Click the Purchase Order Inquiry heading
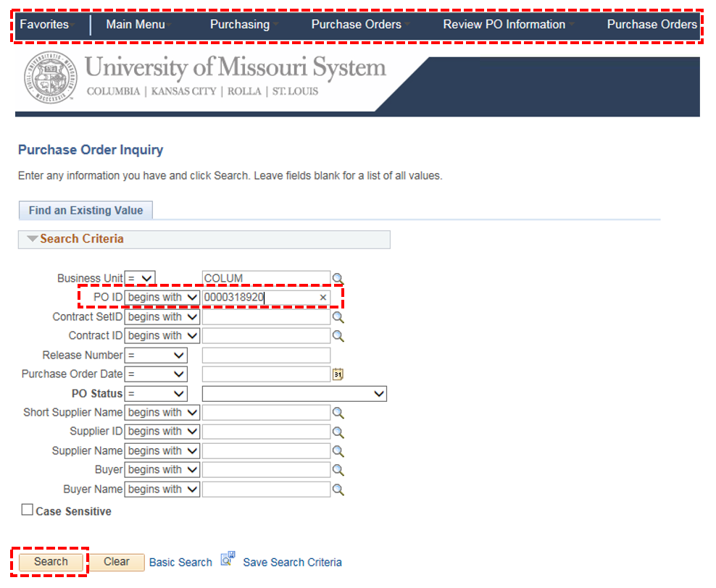The width and height of the screenshot is (716, 588). pos(91,150)
